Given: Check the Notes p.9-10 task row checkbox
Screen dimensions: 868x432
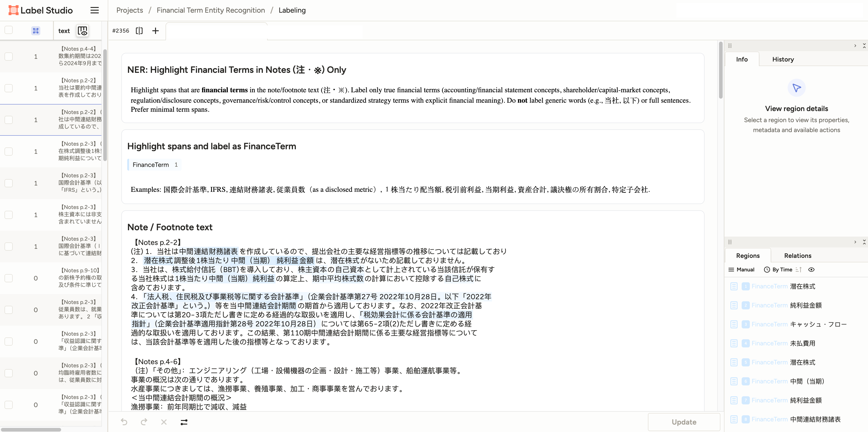Looking at the screenshot, I should click(x=9, y=278).
